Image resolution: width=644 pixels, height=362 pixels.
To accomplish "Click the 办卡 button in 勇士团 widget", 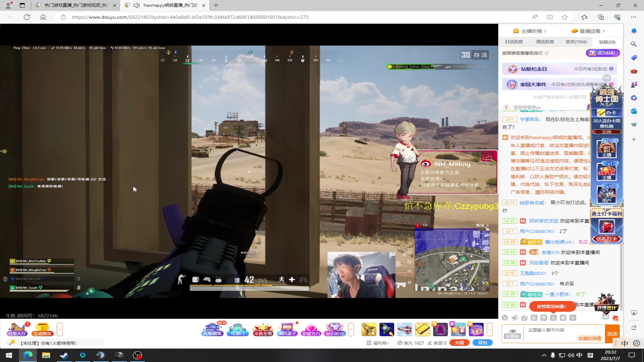I will click(607, 113).
